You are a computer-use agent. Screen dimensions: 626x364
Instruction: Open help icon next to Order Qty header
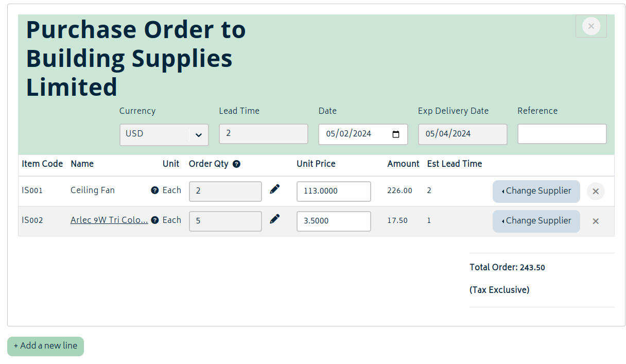pos(236,164)
